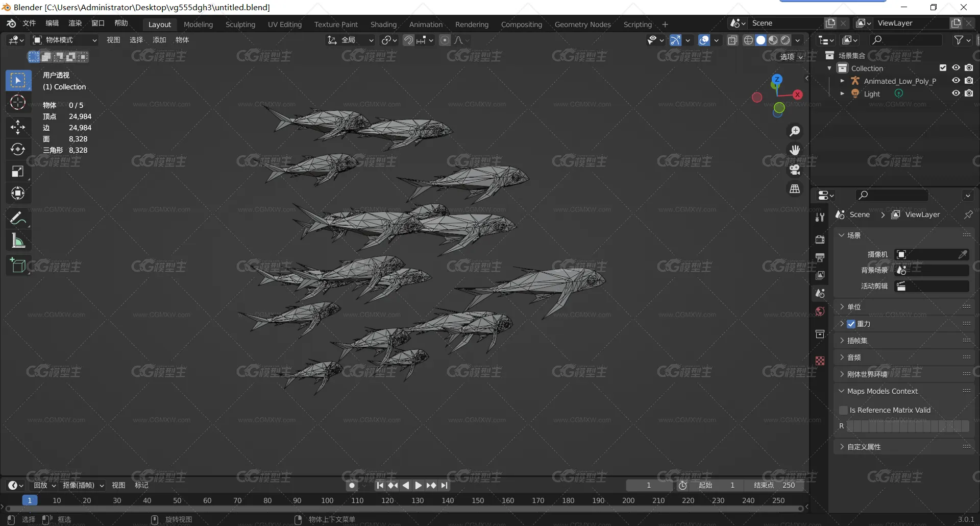This screenshot has width=980, height=526.
Task: Switch to solid viewport shading
Action: pos(761,40)
